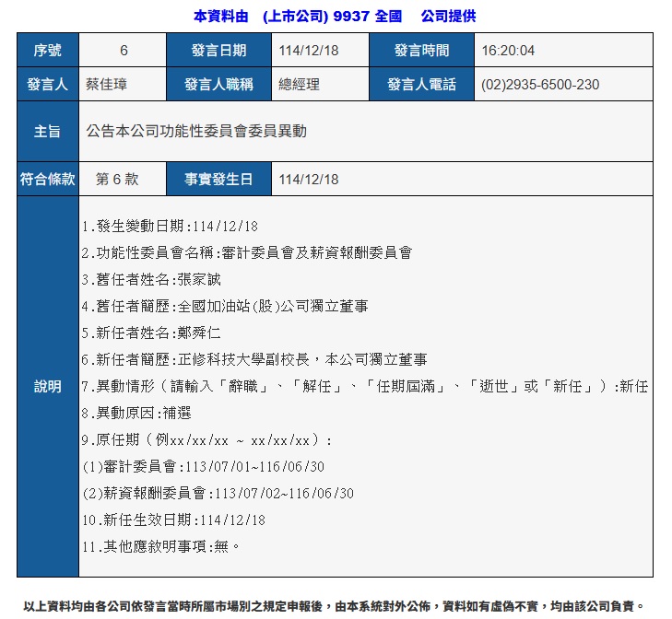Click the 主旨 header cell

click(x=48, y=132)
